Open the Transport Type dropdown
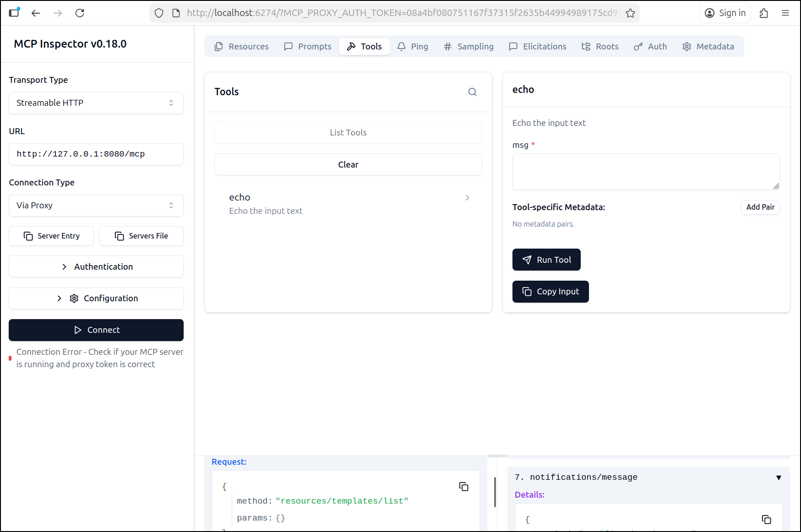Viewport: 801px width, 532px height. [96, 103]
